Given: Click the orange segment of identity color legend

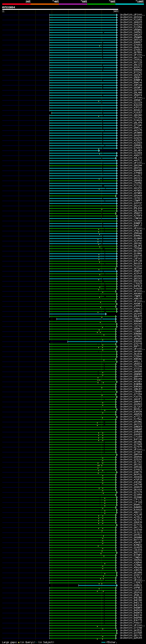Looking at the screenshot, I should [x=45, y=4].
